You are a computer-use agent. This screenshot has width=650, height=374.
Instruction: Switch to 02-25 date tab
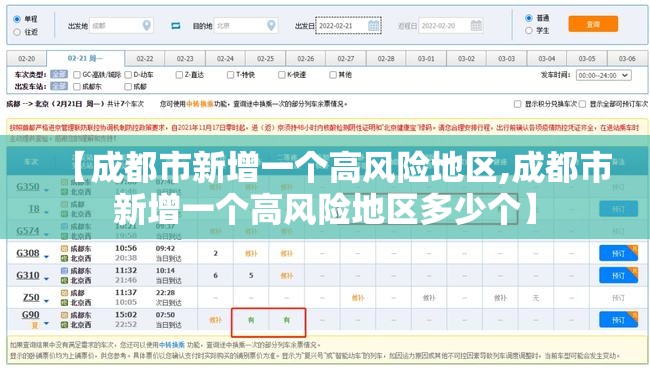point(265,59)
